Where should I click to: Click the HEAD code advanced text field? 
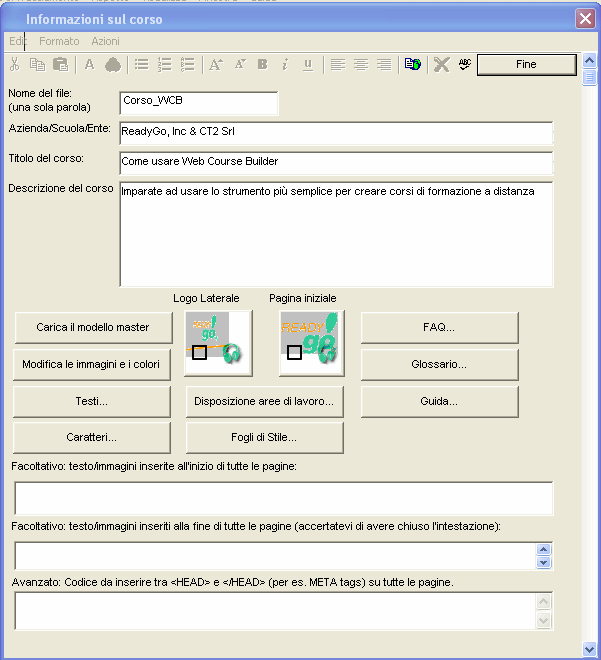[275, 611]
